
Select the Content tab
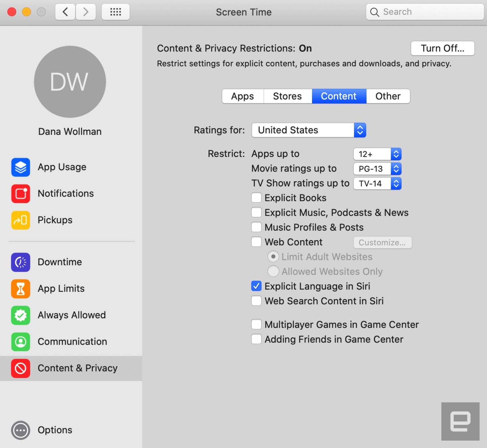pos(339,96)
